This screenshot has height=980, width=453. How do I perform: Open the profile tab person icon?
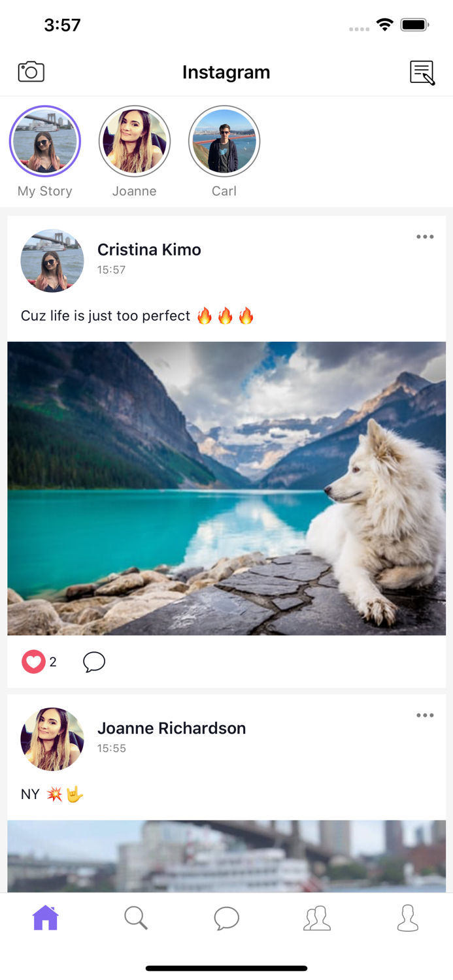(x=408, y=918)
